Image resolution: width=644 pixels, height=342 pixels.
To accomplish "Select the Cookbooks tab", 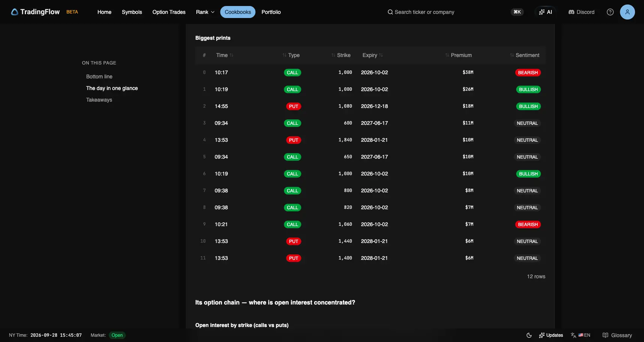I will (238, 12).
